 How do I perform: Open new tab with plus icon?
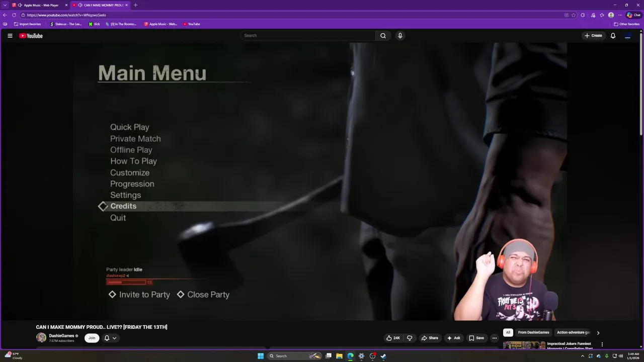click(x=135, y=5)
